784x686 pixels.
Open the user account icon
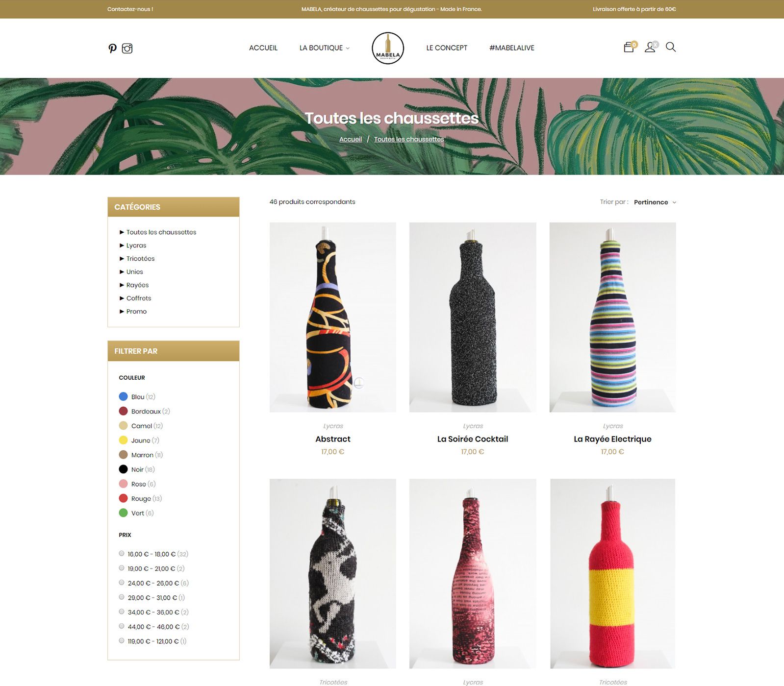point(650,47)
